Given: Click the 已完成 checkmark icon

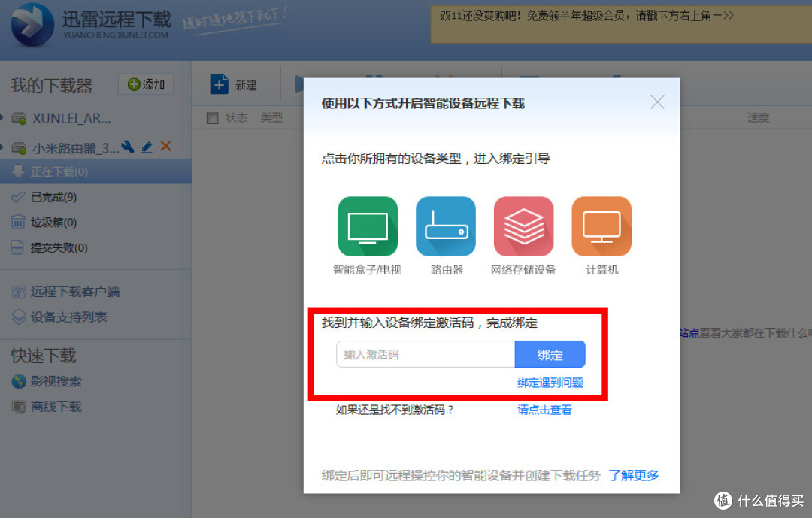Looking at the screenshot, I should click(18, 197).
